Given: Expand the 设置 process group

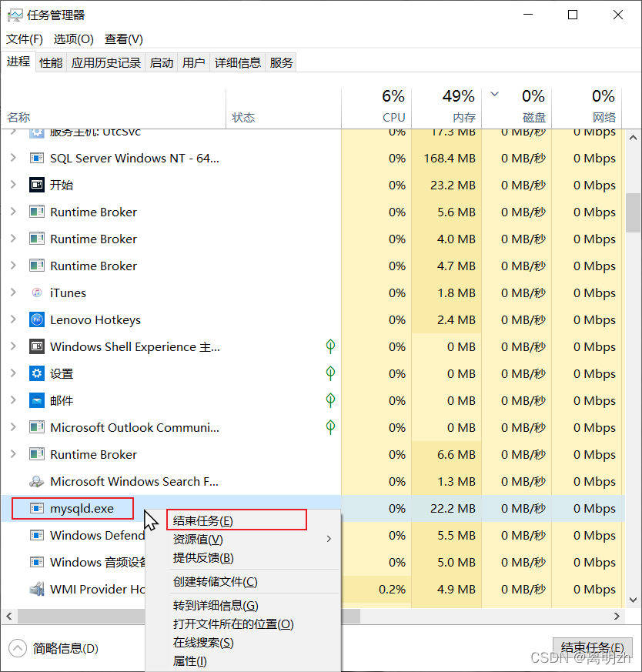Looking at the screenshot, I should (x=13, y=373).
